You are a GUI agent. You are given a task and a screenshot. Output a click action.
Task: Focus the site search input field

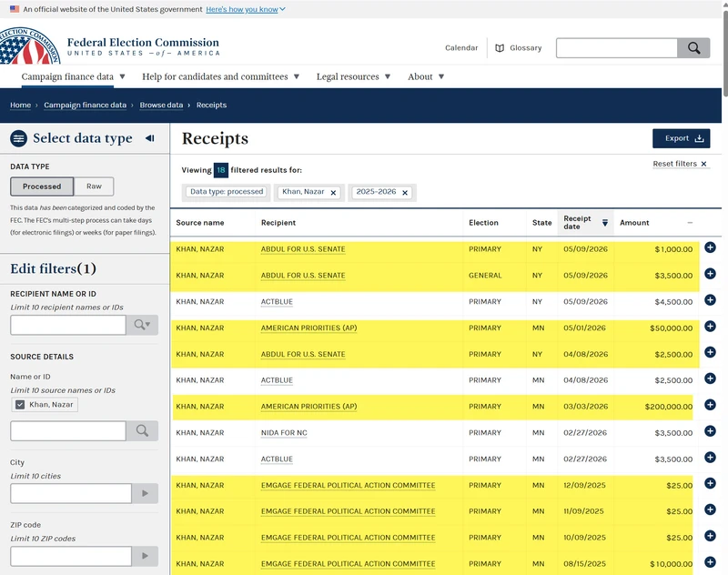617,48
